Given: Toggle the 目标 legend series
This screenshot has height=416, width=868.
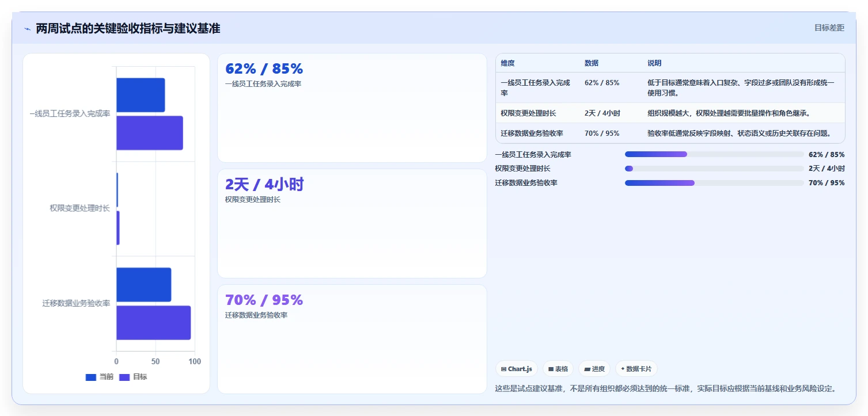Looking at the screenshot, I should 133,377.
